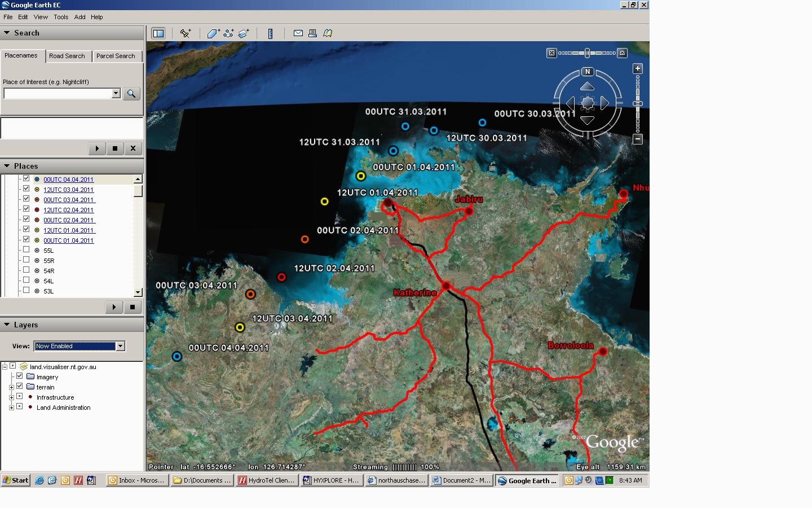Screen dimensions: 812x508
Task: Click the Jabiru red town marker on map
Action: click(469, 211)
